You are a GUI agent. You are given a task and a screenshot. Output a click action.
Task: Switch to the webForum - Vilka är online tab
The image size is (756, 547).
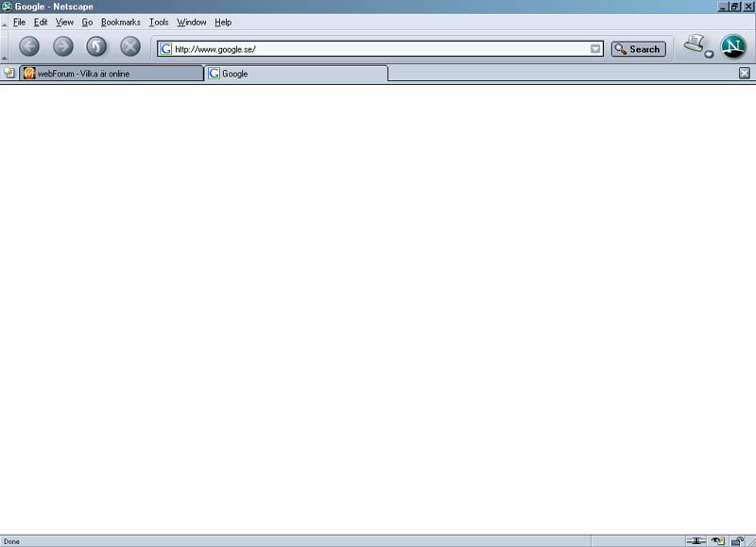coord(112,74)
